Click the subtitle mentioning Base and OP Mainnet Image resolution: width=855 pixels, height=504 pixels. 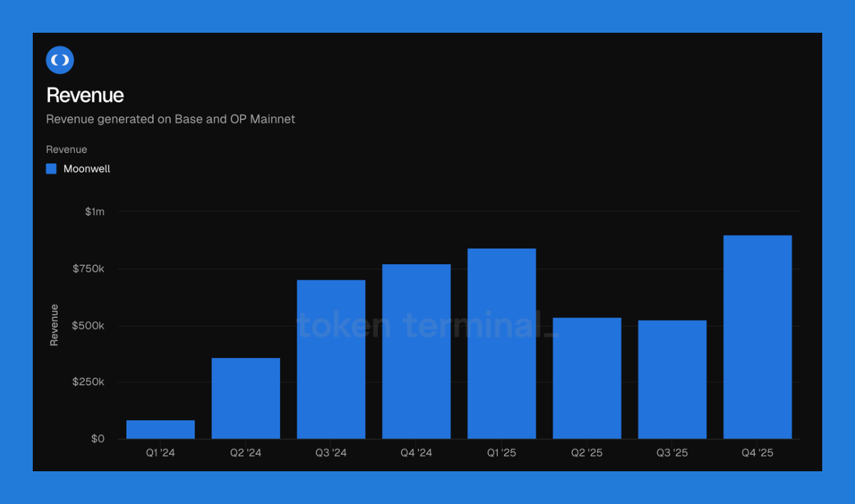170,119
